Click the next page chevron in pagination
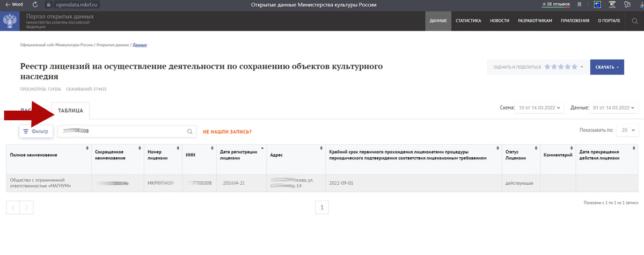 coord(27,207)
